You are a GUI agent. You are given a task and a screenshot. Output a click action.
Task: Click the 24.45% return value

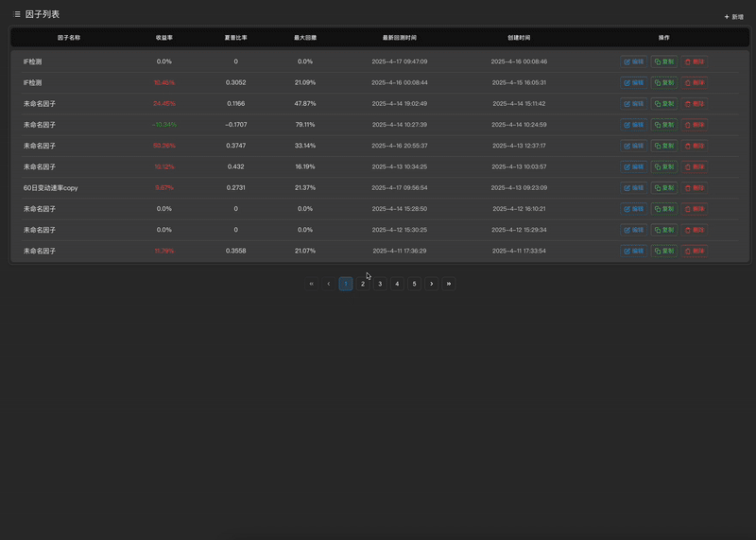pyautogui.click(x=163, y=104)
